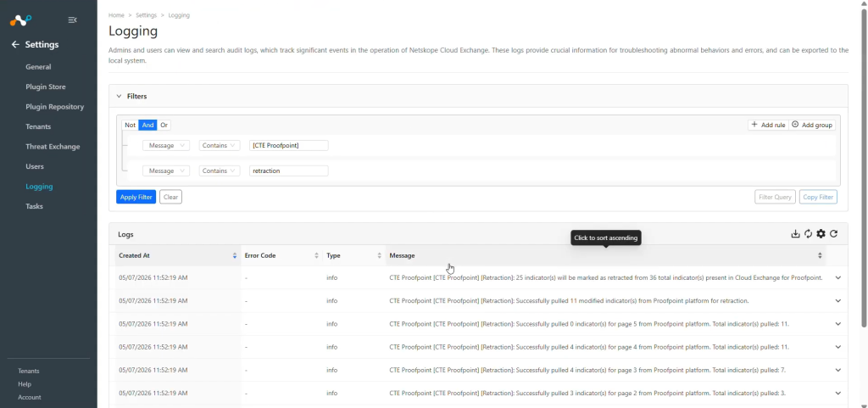Expand the page 2 log row
Image resolution: width=868 pixels, height=408 pixels.
838,394
